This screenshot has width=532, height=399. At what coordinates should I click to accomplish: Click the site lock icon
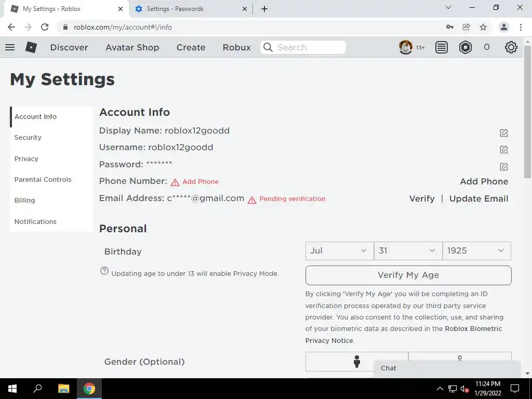click(x=65, y=27)
